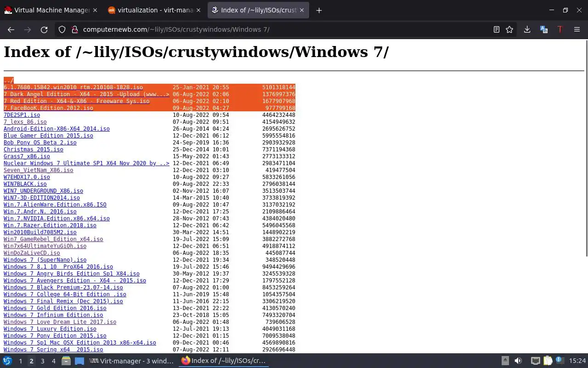Download Christmas 2015.iso
The height and width of the screenshot is (368, 588).
click(x=34, y=149)
